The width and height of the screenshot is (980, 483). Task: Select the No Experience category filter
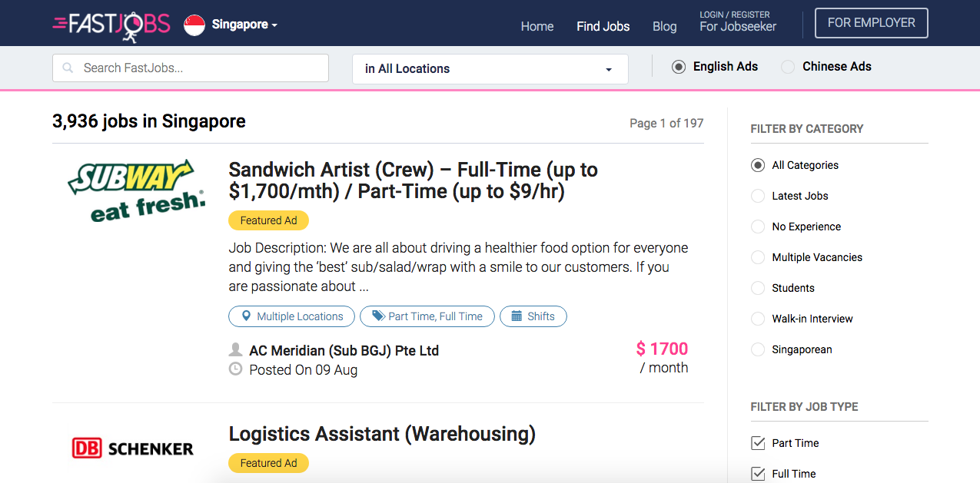click(758, 227)
